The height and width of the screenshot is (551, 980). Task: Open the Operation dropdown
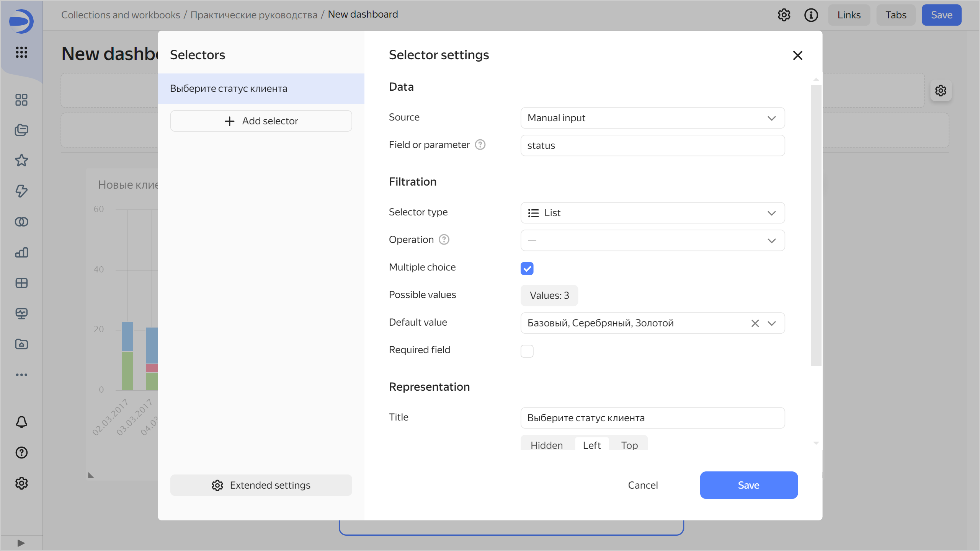click(652, 240)
